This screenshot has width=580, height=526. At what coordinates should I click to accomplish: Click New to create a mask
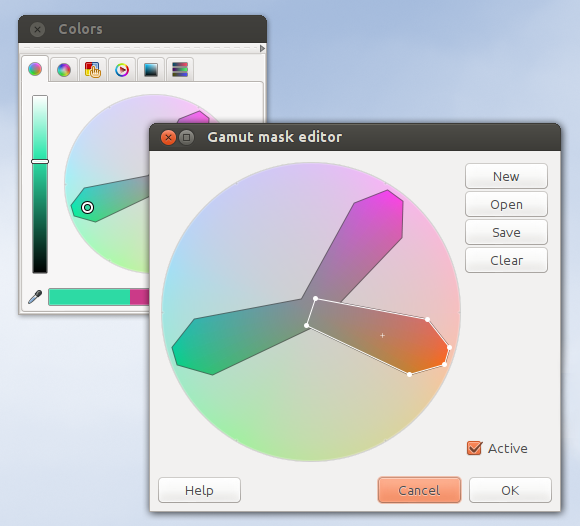(x=506, y=176)
